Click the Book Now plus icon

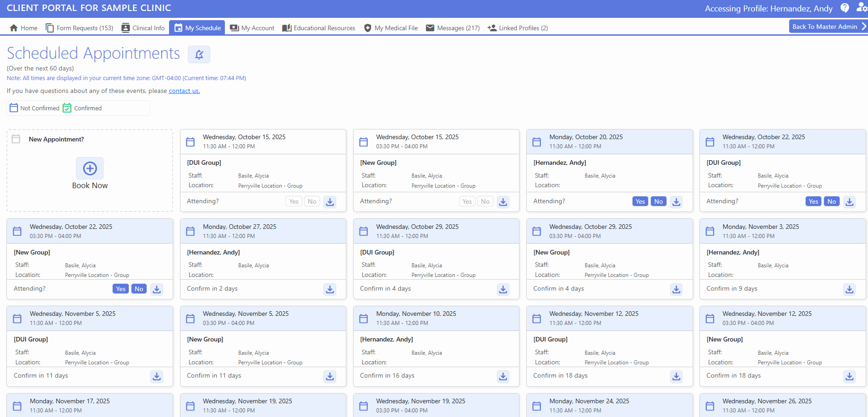(x=90, y=168)
